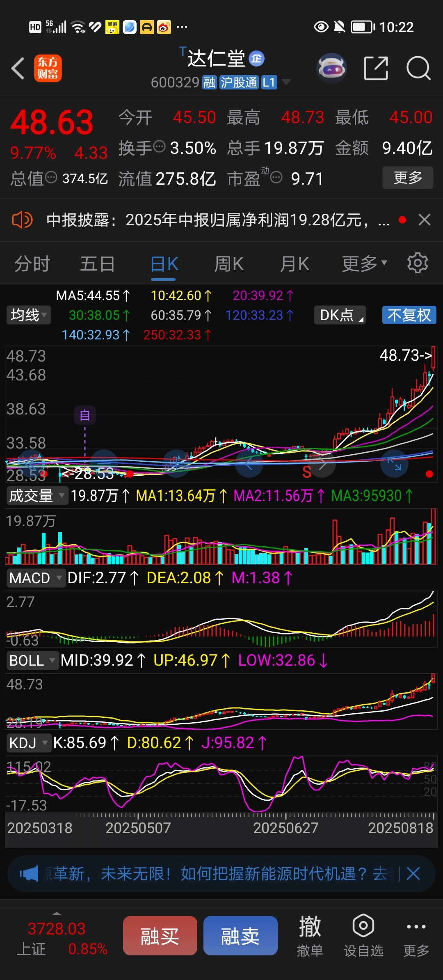The image size is (443, 980).
Task: Tap the blue 企 verified badge
Action: point(257,59)
